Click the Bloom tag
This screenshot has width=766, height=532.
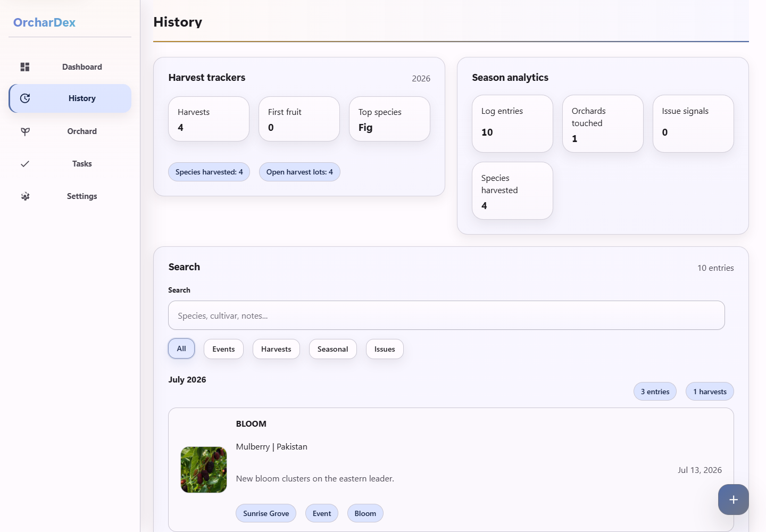pos(365,513)
